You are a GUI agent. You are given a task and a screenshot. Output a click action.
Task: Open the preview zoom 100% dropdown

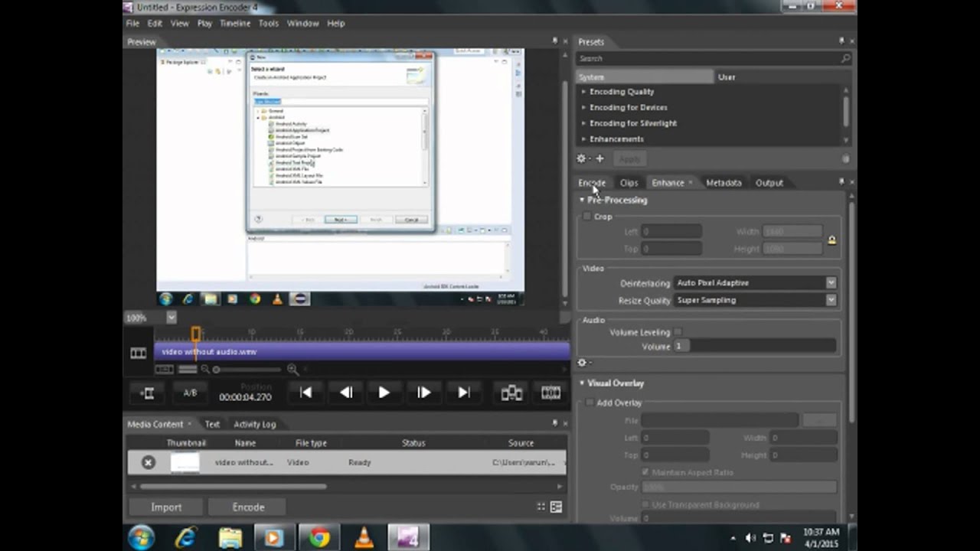[171, 318]
